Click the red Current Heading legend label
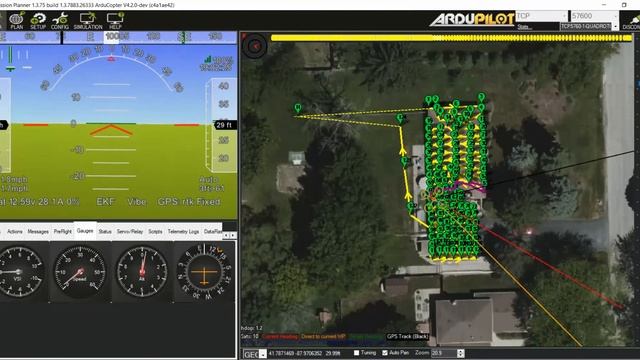Screen dimensions: 640x360 click(x=280, y=337)
